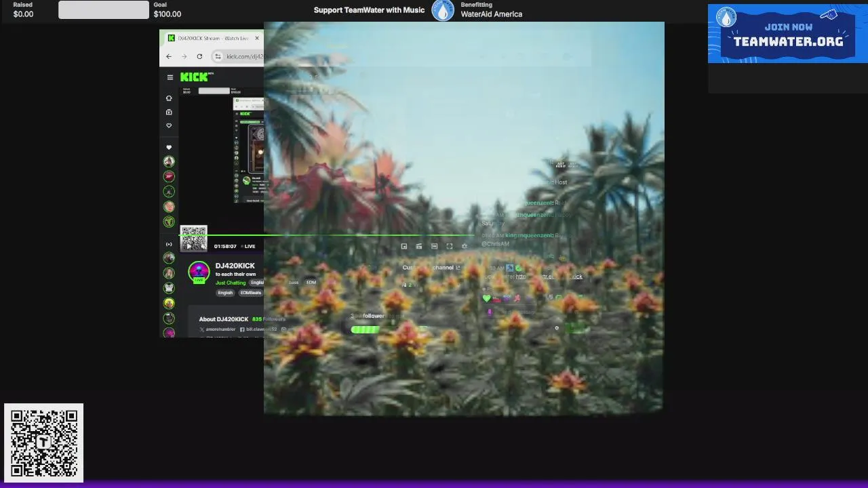Click the green chat send button

click(x=577, y=328)
